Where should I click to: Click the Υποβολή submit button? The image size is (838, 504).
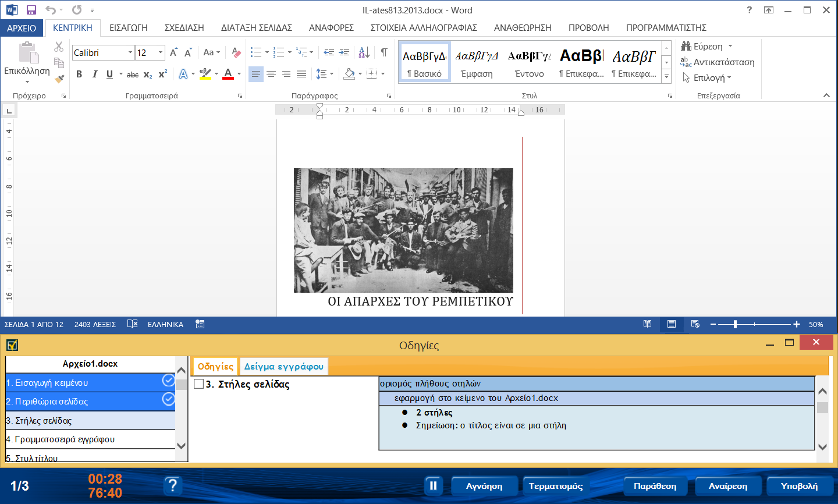799,486
